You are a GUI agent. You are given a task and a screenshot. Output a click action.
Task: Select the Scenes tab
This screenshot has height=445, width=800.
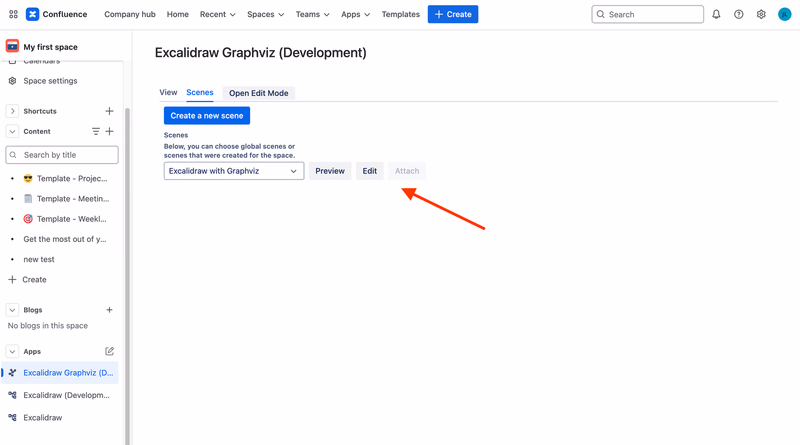(x=199, y=92)
